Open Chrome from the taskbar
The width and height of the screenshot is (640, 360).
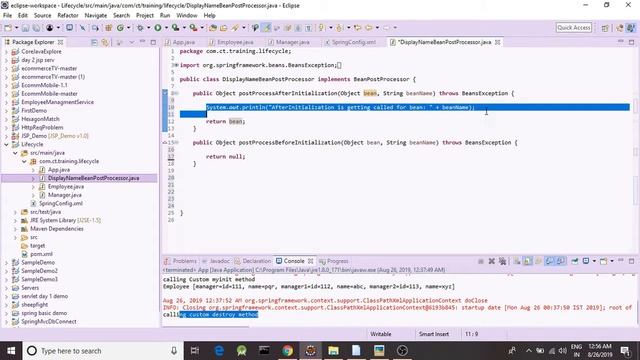point(287,351)
